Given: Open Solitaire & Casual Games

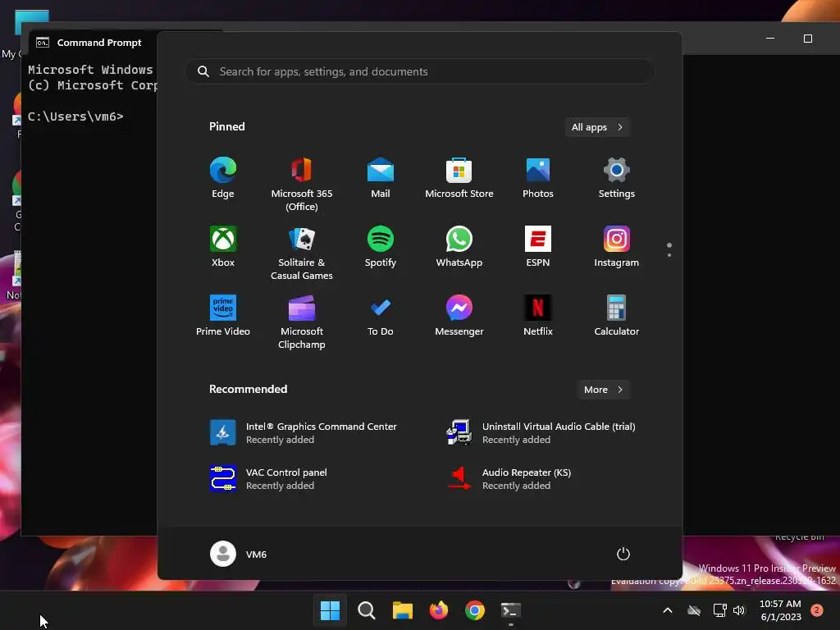Looking at the screenshot, I should [302, 253].
